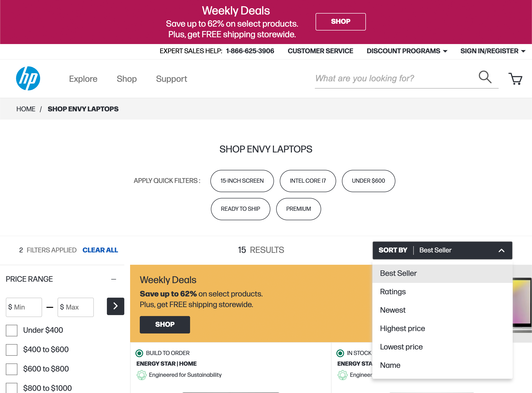The image size is (532, 393).
Task: Collapse sort menu using chevron icon
Action: pyautogui.click(x=502, y=250)
